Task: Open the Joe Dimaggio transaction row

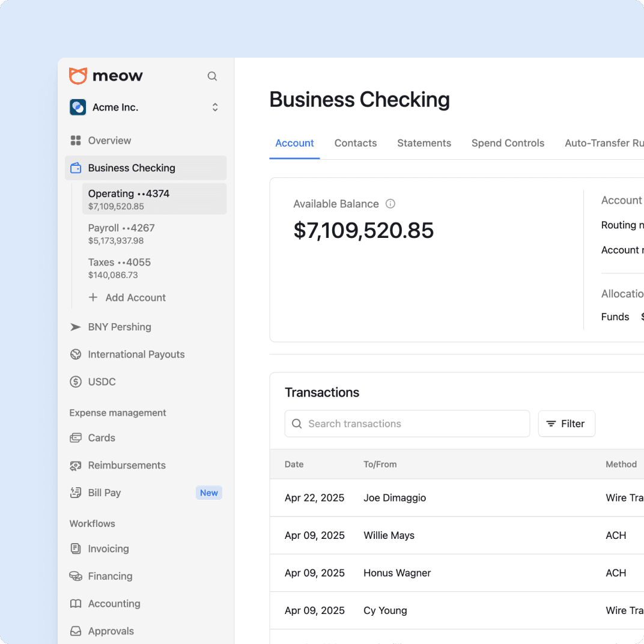Action: (395, 498)
